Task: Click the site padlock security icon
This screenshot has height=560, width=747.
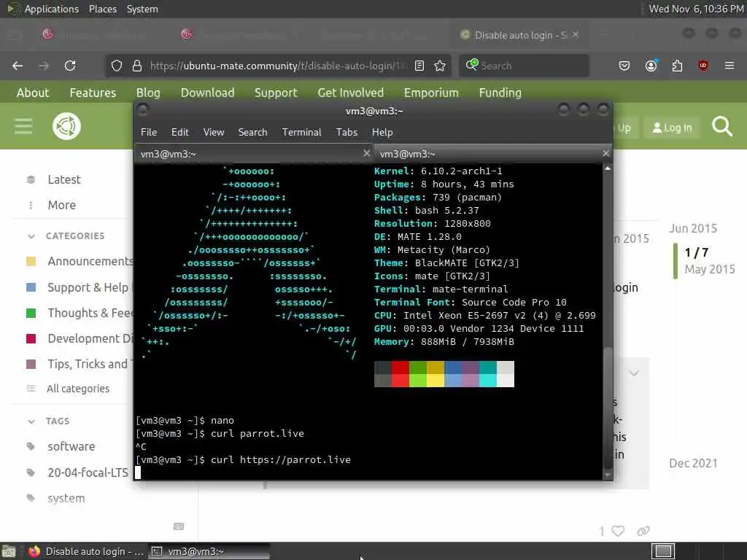Action: point(137,66)
